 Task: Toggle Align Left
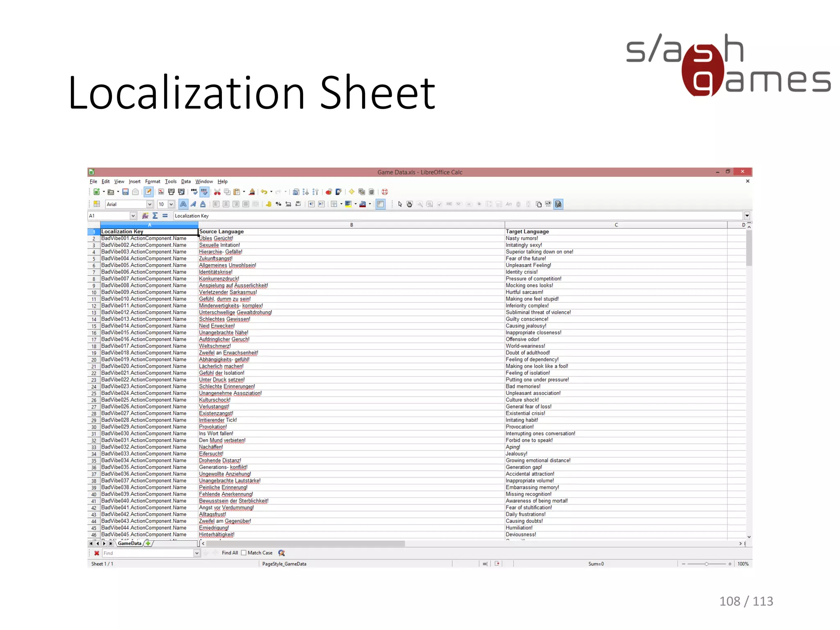(x=216, y=204)
